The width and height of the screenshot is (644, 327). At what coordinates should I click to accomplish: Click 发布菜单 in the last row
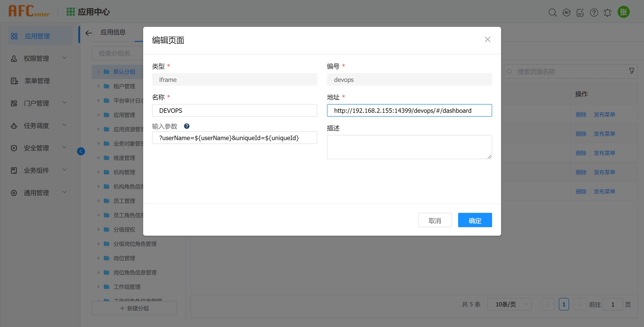coord(604,191)
